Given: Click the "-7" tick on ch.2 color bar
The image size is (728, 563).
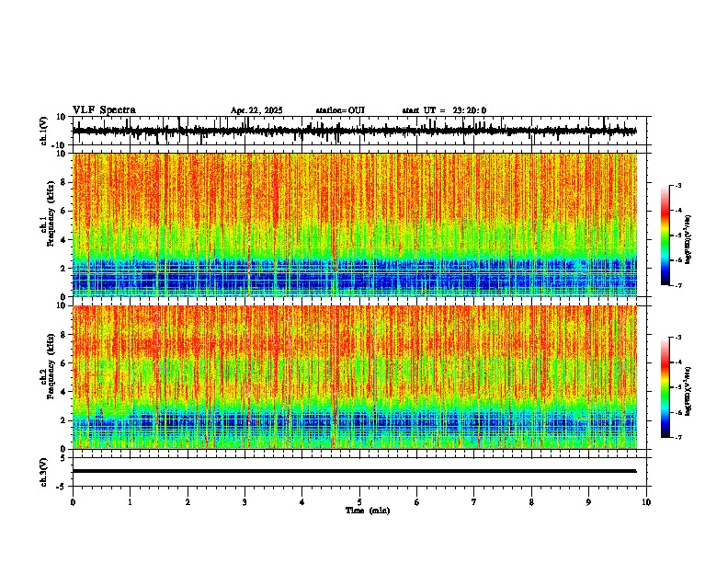Looking at the screenshot, I should 677,437.
